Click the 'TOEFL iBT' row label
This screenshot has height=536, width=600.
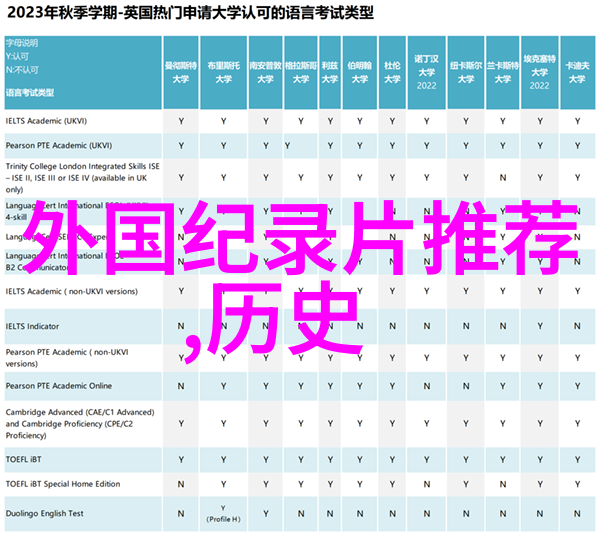coord(23,459)
